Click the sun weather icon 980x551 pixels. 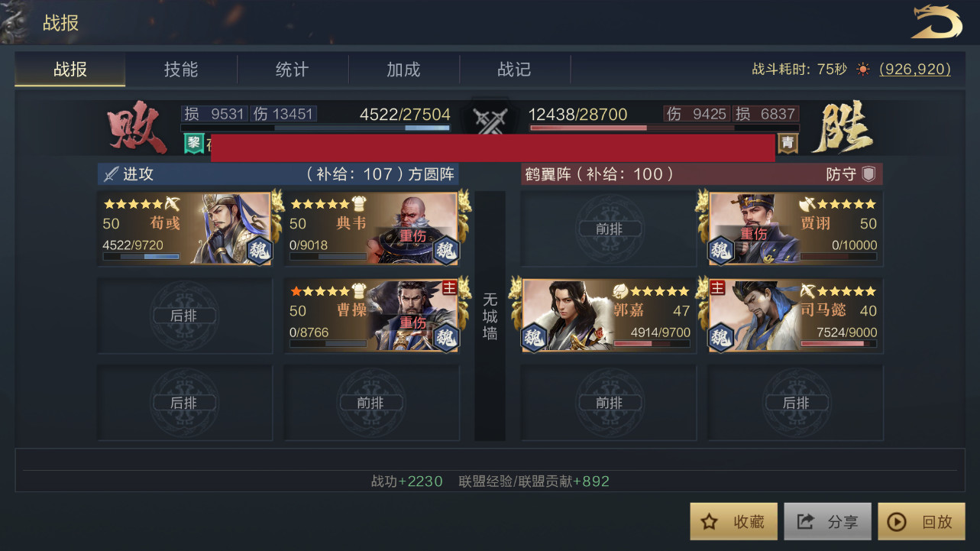[x=863, y=70]
